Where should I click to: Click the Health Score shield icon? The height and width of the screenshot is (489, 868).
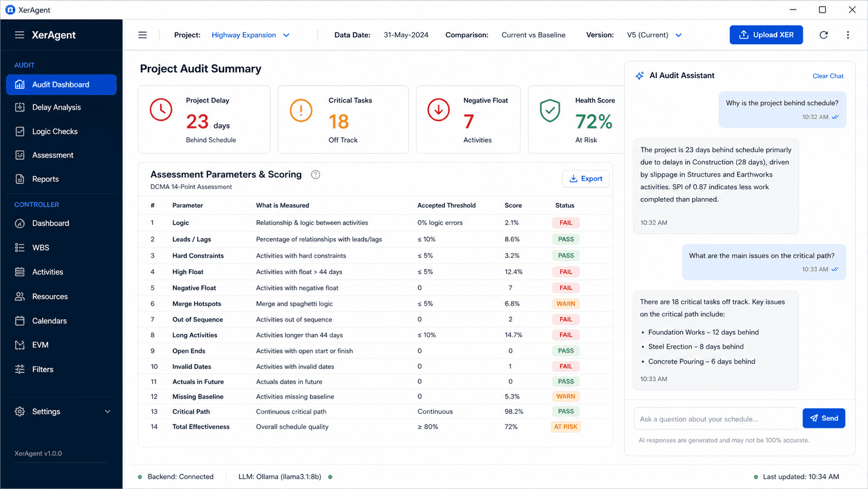pos(550,110)
